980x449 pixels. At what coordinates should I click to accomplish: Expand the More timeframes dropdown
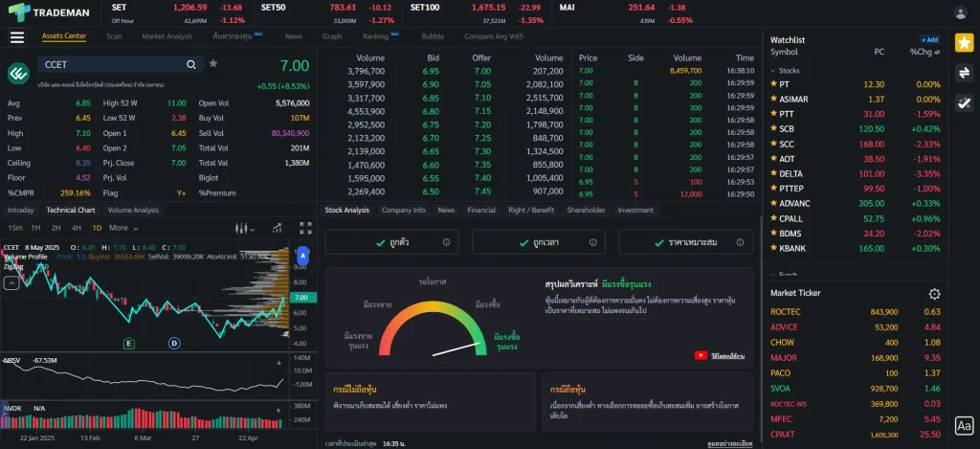point(122,228)
